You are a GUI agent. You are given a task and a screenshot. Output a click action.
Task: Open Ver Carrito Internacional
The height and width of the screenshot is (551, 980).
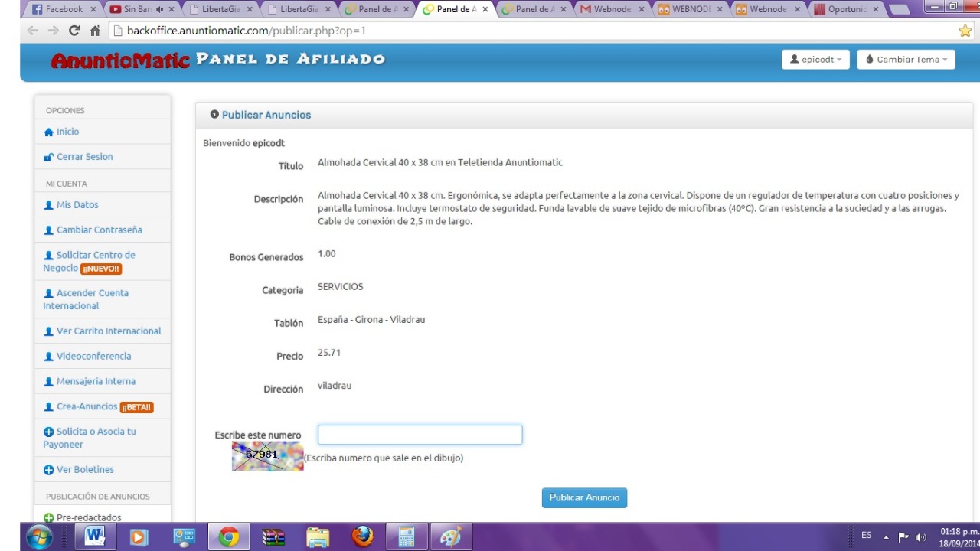coord(108,331)
